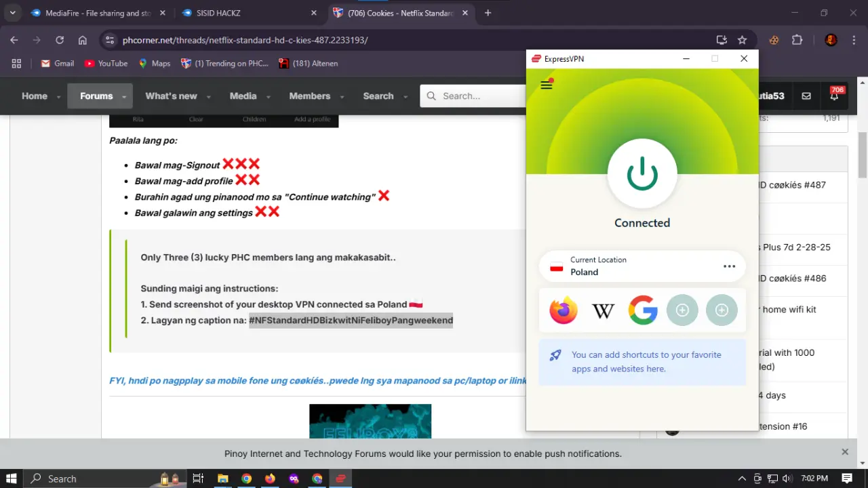
Task: Add a shortcut using the last plus button
Action: coord(722,310)
